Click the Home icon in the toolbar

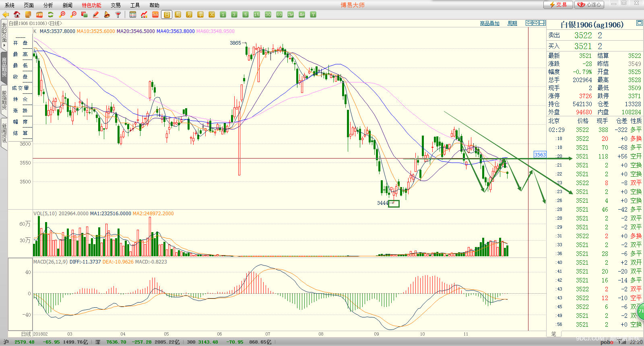tap(17, 14)
